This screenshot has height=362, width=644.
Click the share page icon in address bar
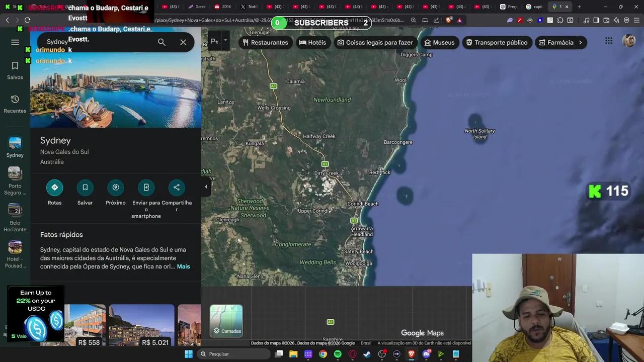tap(436, 20)
